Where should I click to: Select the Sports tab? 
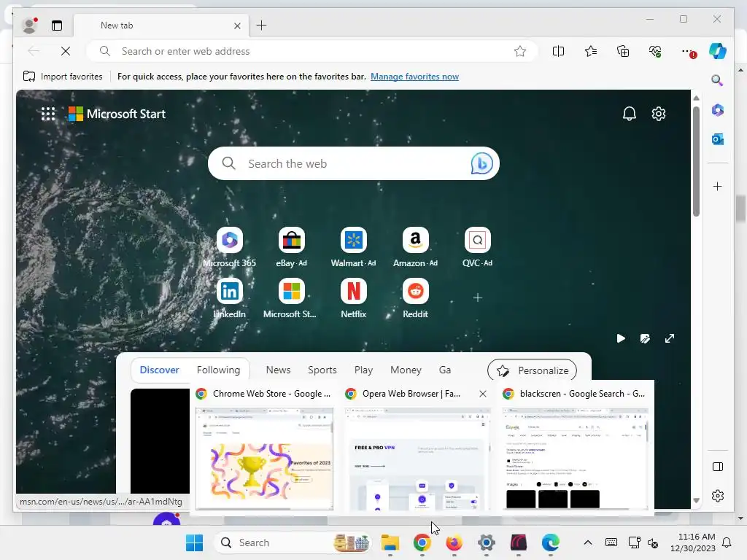[322, 370]
